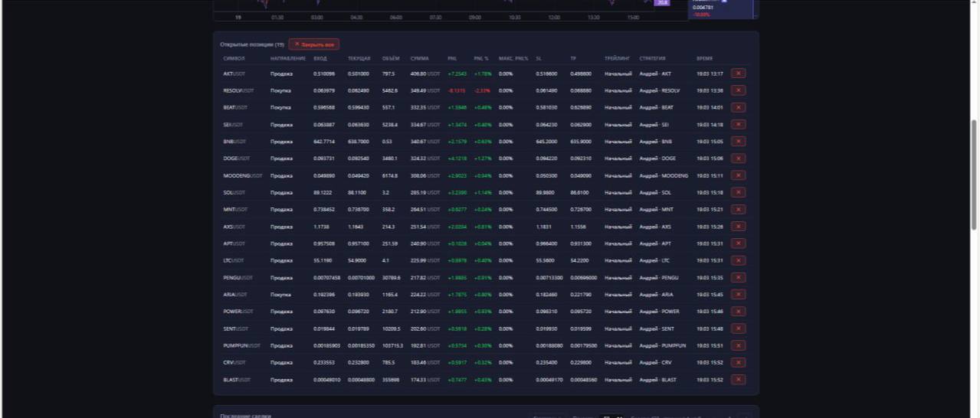Close the PUMPFUNUSDT position with its red X
980x418 pixels.
738,345
